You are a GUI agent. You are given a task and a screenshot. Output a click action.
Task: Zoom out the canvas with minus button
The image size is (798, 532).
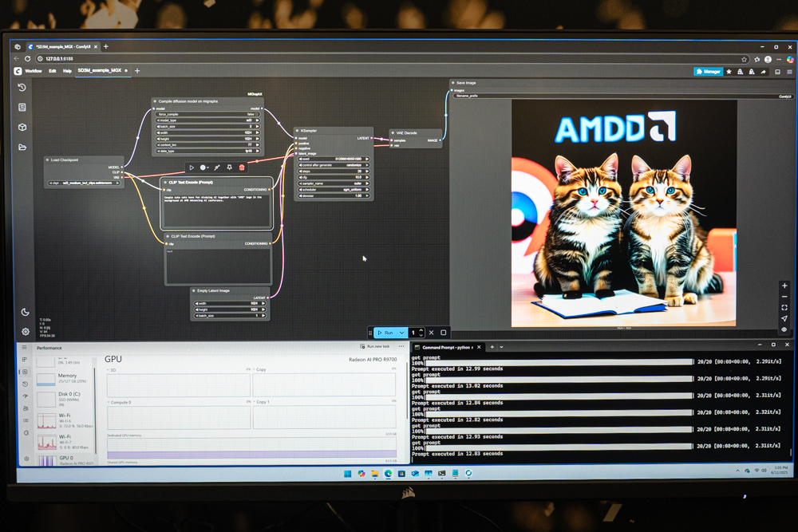[x=784, y=297]
